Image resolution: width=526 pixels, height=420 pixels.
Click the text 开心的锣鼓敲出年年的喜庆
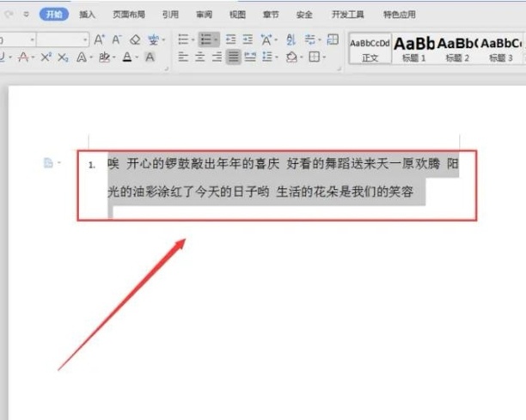pos(203,164)
